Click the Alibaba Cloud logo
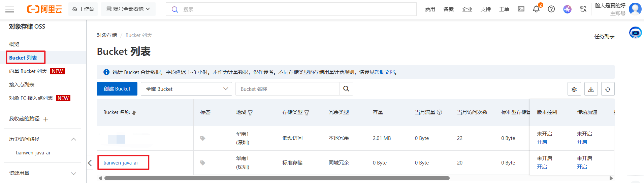This screenshot has width=644, height=183. pyautogui.click(x=44, y=9)
